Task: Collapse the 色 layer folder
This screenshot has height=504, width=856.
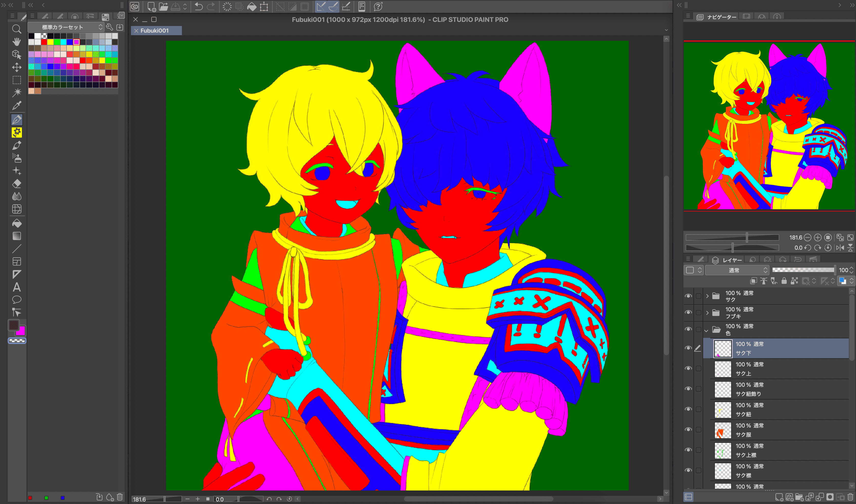Action: [706, 330]
